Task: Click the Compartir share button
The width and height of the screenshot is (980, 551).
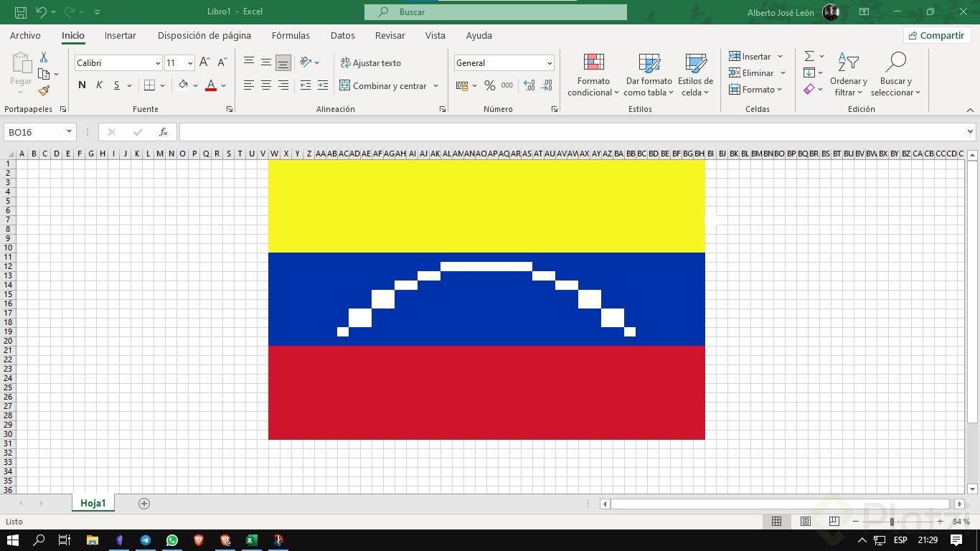Action: (937, 35)
